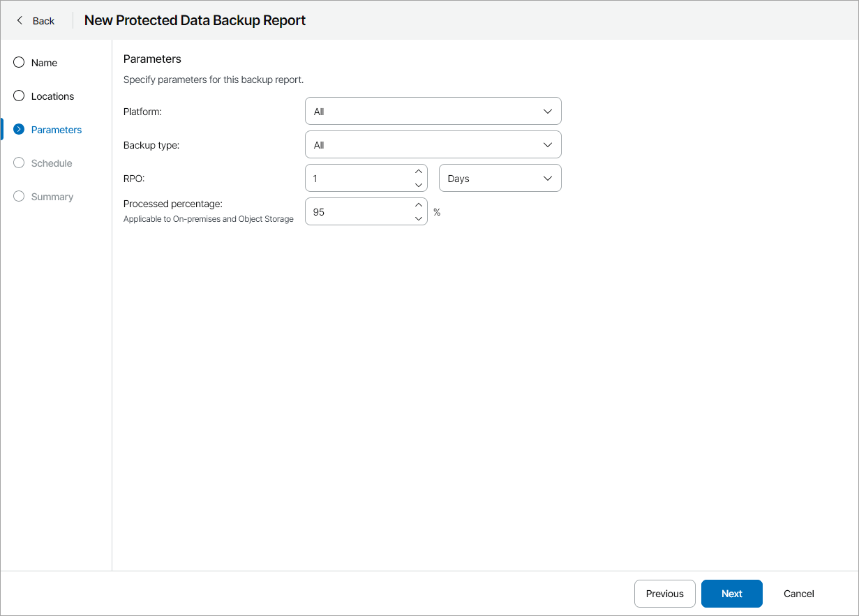Click the Previous button
The height and width of the screenshot is (616, 859).
pyautogui.click(x=664, y=594)
